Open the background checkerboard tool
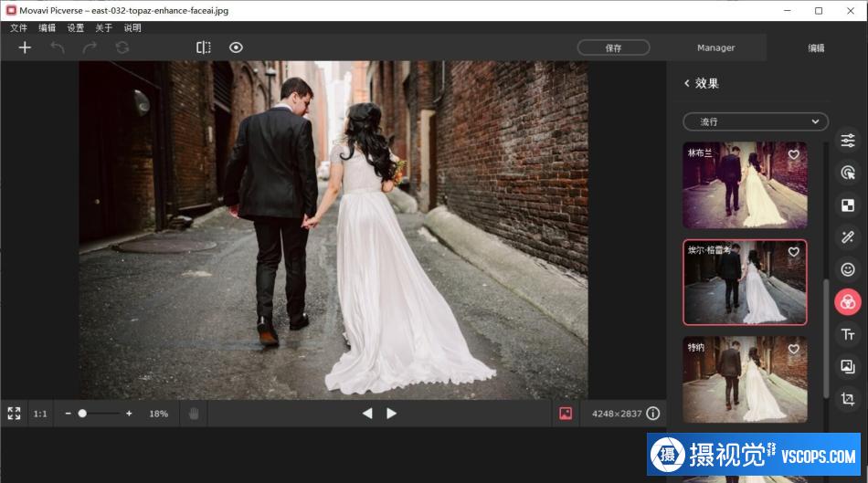The image size is (868, 483). pyautogui.click(x=848, y=205)
